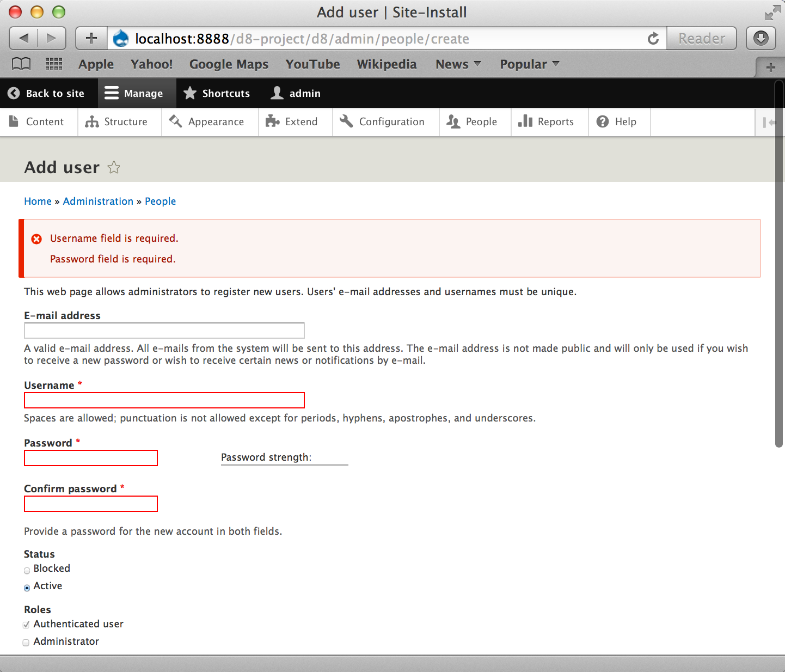785x672 pixels.
Task: Click the Content page icon
Action: pyautogui.click(x=14, y=121)
